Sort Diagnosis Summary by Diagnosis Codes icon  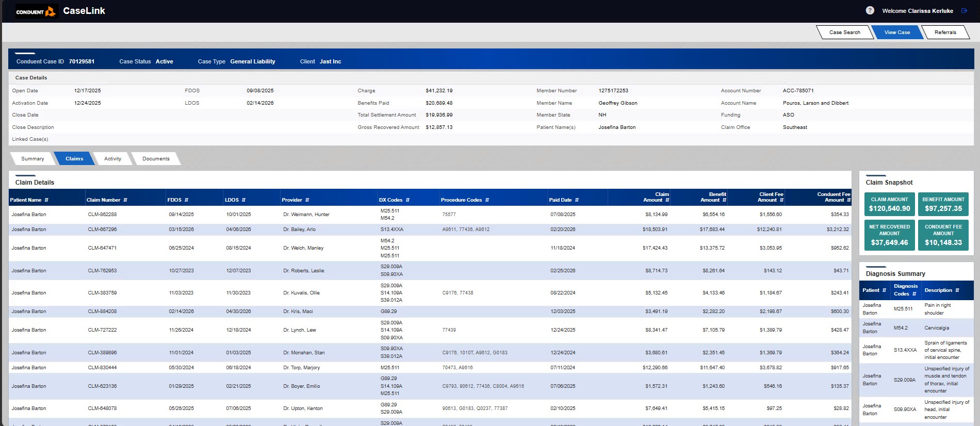(914, 294)
